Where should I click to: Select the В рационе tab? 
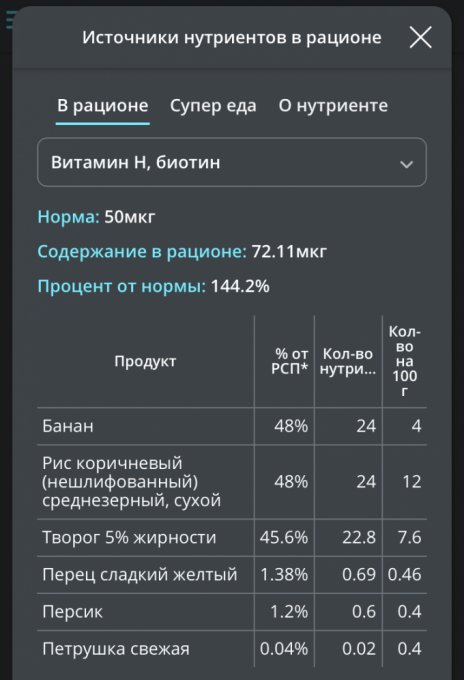click(x=103, y=106)
